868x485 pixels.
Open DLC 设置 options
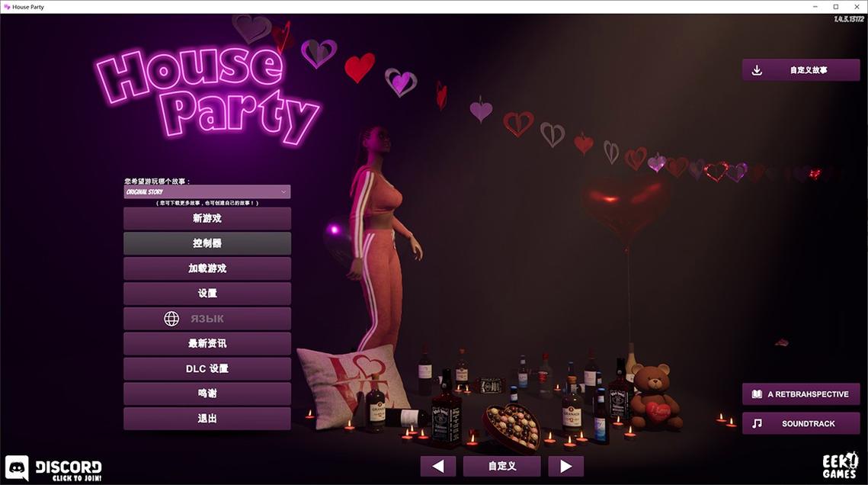[207, 369]
